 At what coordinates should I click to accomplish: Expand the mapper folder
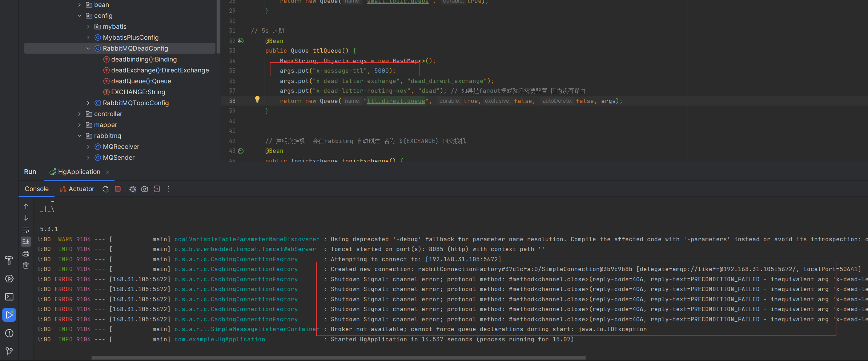click(80, 125)
